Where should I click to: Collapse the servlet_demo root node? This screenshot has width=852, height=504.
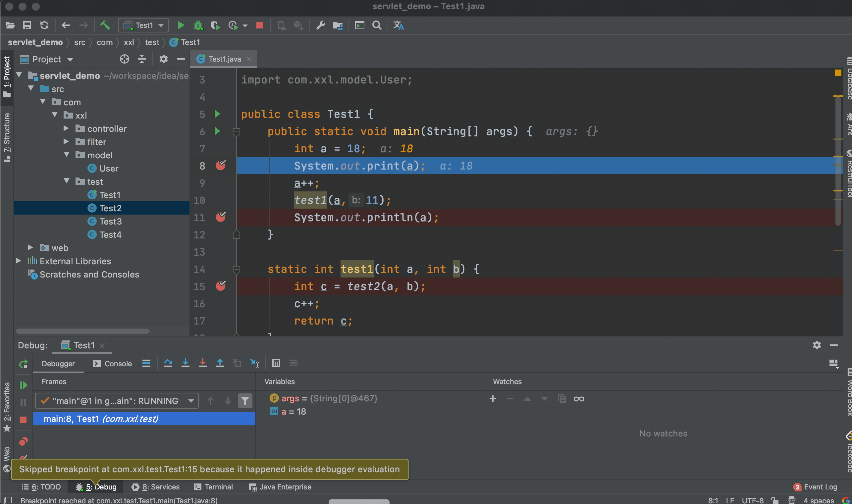pyautogui.click(x=19, y=75)
